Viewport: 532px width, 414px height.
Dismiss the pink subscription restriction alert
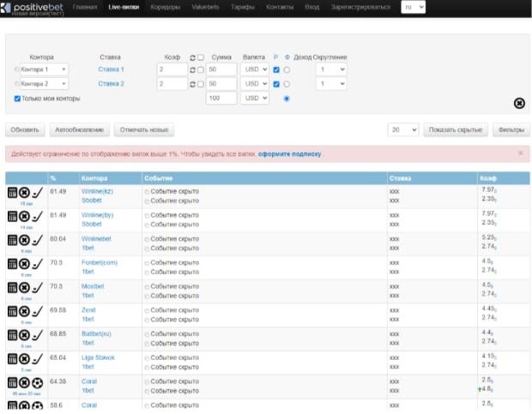coord(521,153)
